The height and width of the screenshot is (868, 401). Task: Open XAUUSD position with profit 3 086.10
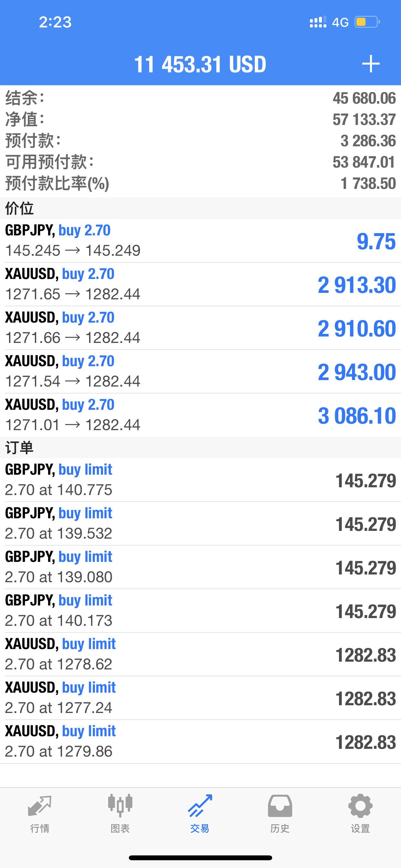[200, 415]
